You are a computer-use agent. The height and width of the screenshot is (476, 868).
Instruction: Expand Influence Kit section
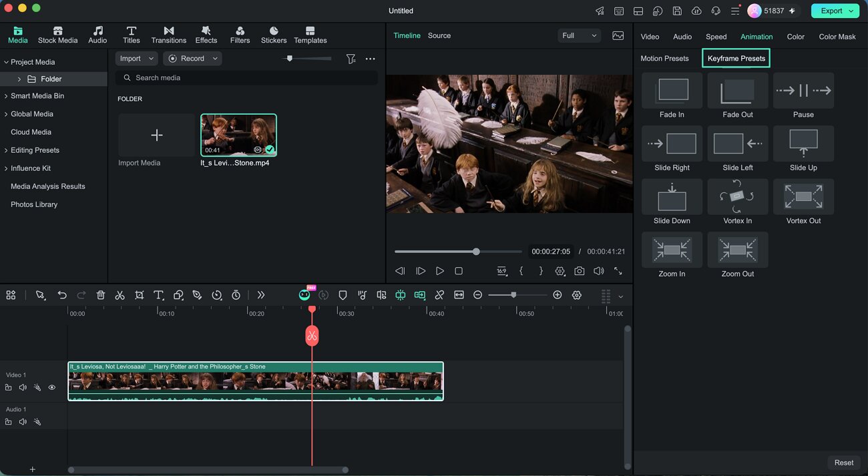coord(6,168)
